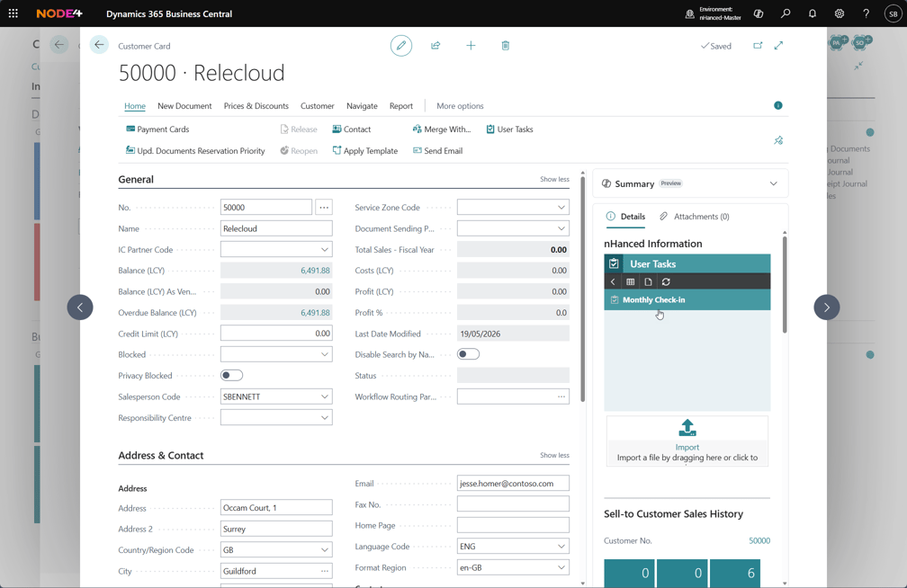Go to next record arrow
The height and width of the screenshot is (588, 907).
tap(827, 307)
